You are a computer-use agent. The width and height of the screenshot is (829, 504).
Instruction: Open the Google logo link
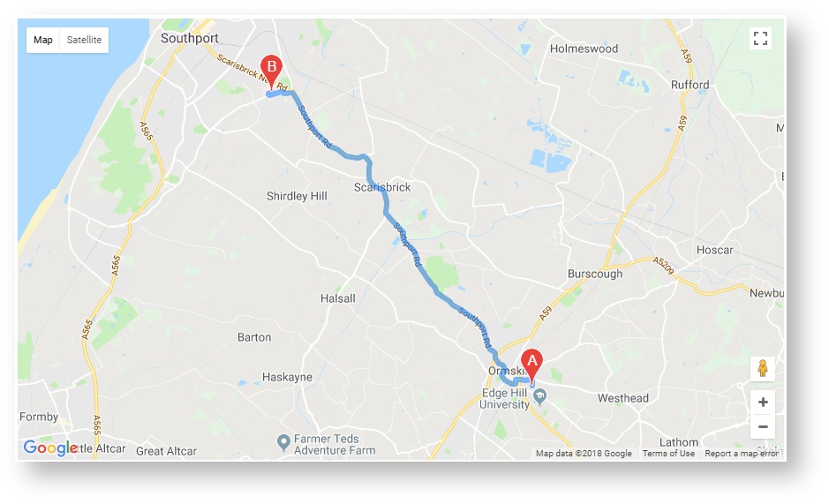(50, 448)
